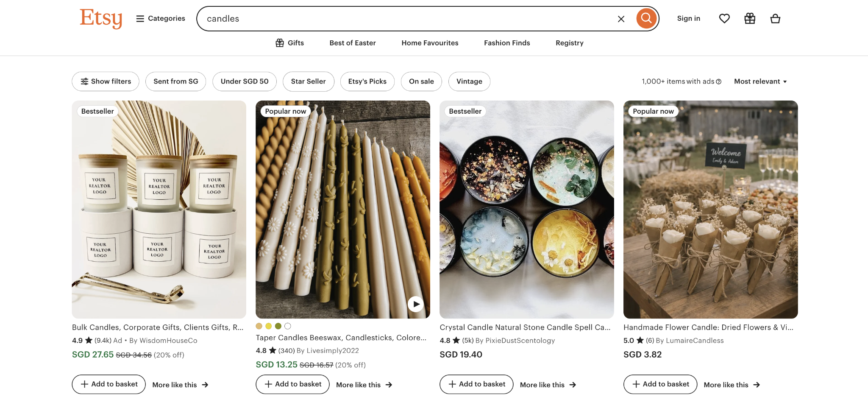Viewport: 868px width, 400px height.
Task: Open the search magnifier icon
Action: (646, 18)
